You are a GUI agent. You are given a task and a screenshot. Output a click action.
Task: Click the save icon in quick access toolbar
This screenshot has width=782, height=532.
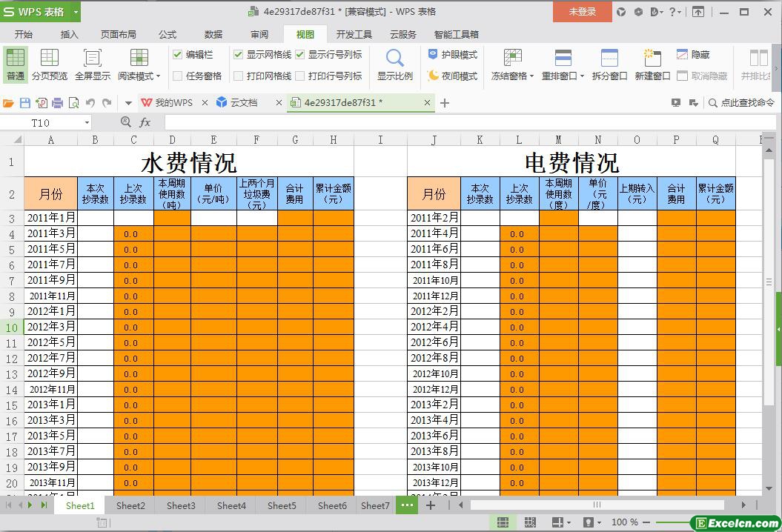point(25,103)
